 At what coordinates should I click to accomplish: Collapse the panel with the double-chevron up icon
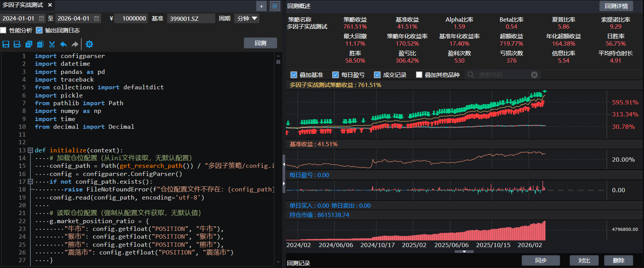(274, 6)
